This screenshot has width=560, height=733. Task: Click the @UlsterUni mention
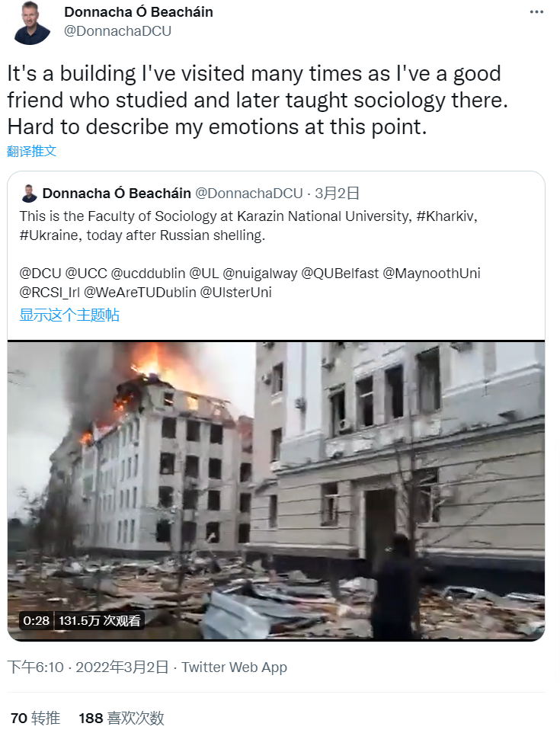click(235, 293)
